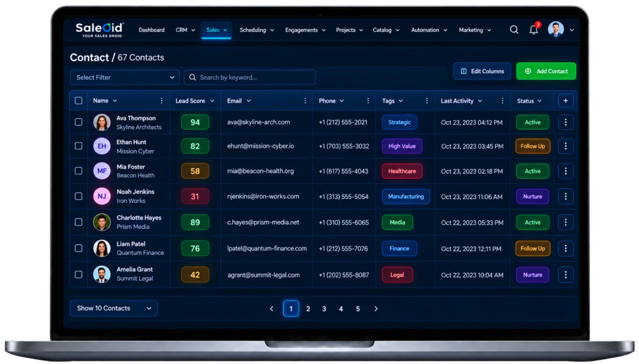The height and width of the screenshot is (364, 639).
Task: Open the notifications bell
Action: (534, 30)
